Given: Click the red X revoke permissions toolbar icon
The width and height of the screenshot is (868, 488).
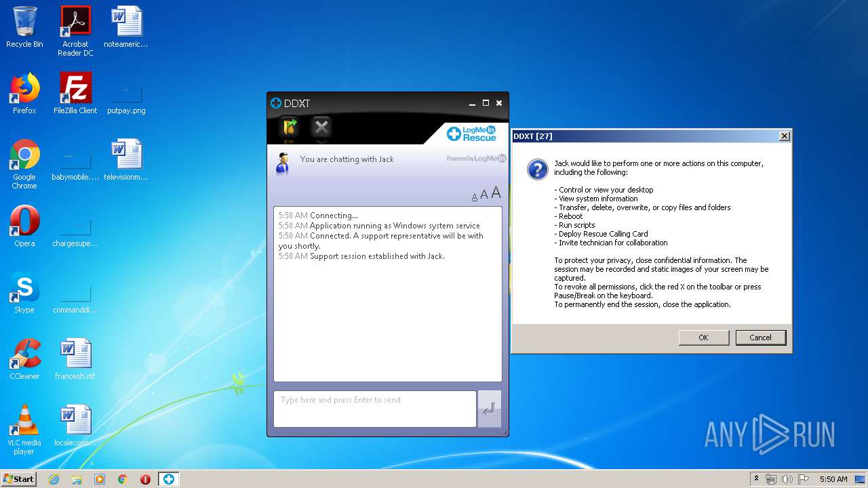Looking at the screenshot, I should coord(321,127).
